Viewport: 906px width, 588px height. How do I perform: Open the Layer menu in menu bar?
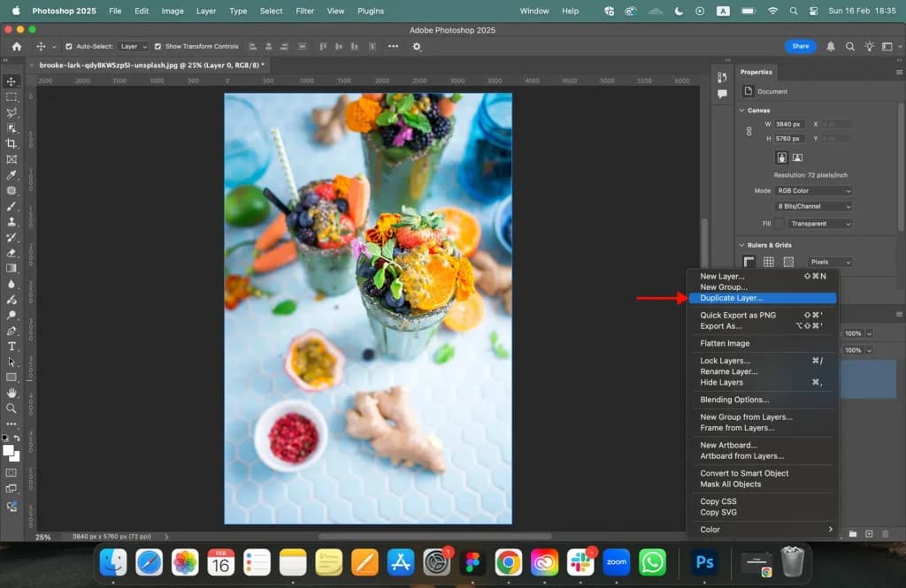pyautogui.click(x=205, y=11)
